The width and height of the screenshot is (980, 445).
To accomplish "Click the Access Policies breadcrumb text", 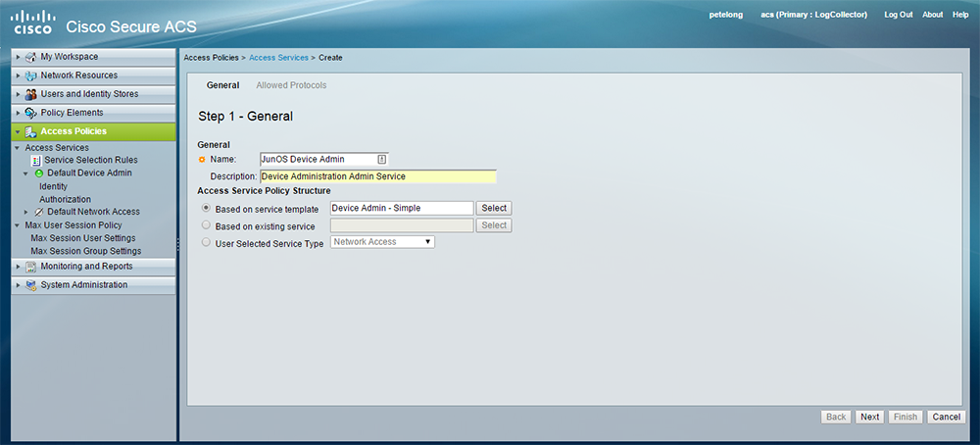I will [212, 58].
